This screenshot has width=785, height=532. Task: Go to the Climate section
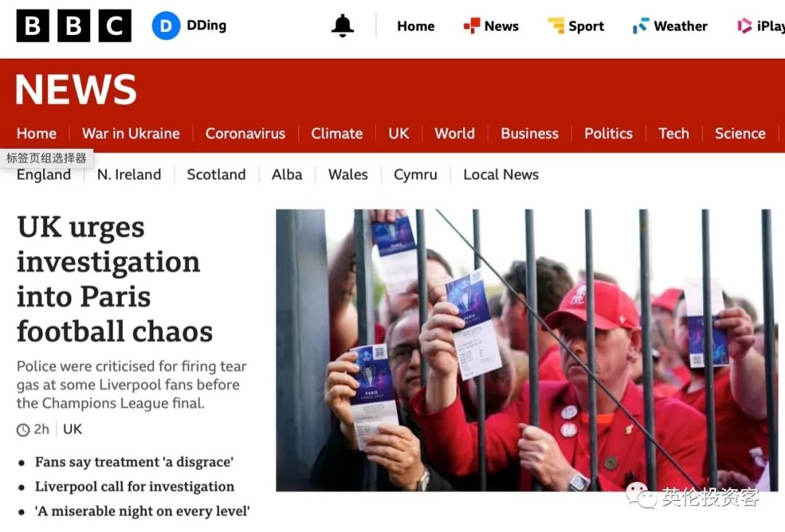pyautogui.click(x=337, y=134)
